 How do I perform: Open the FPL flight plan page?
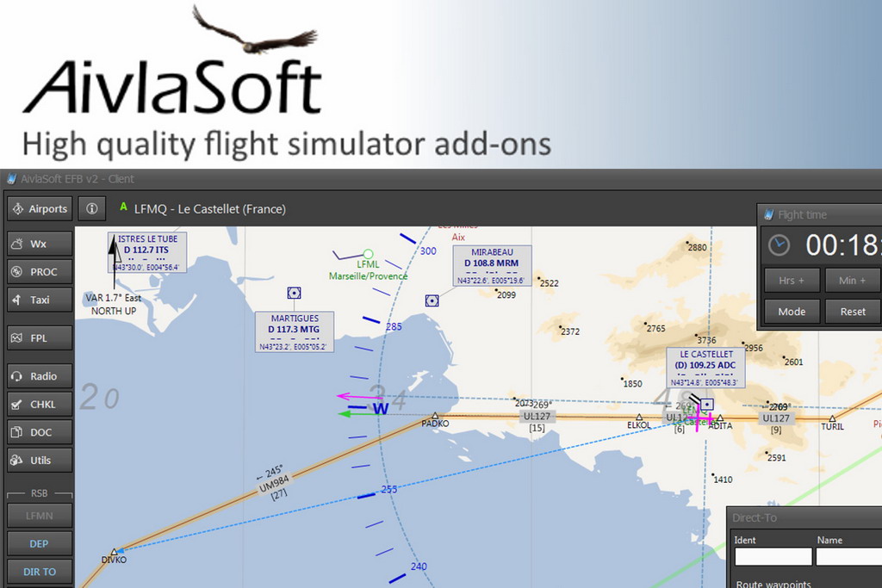point(39,338)
